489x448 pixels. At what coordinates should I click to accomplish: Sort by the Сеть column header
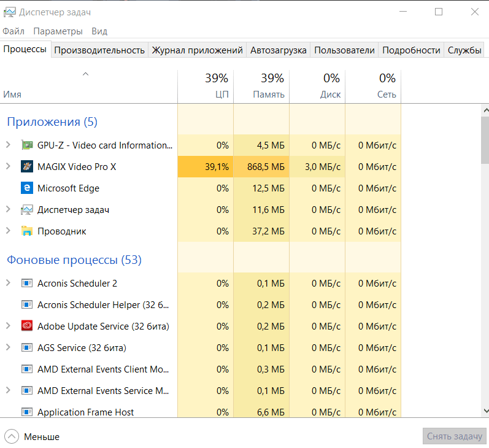[373, 87]
